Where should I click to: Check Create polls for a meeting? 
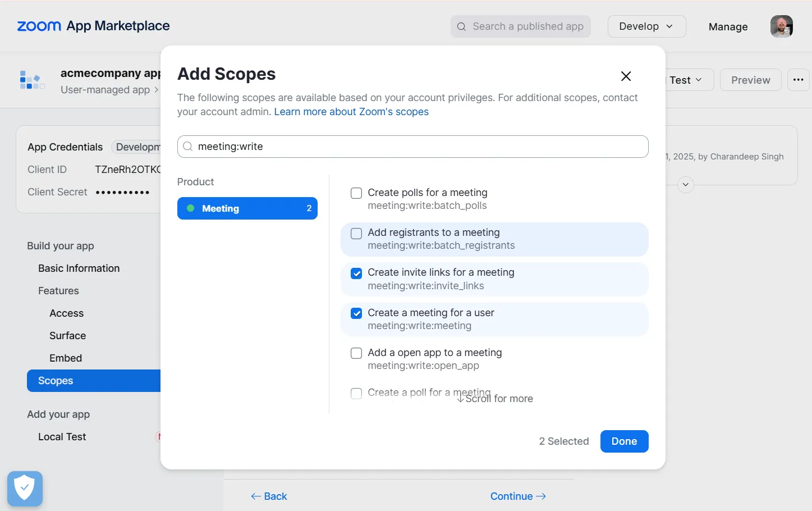click(x=356, y=193)
